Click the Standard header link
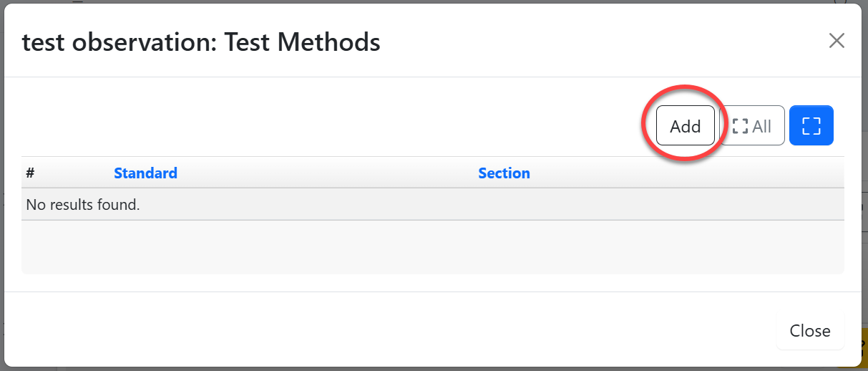Screen dimensions: 868x371 pos(145,173)
